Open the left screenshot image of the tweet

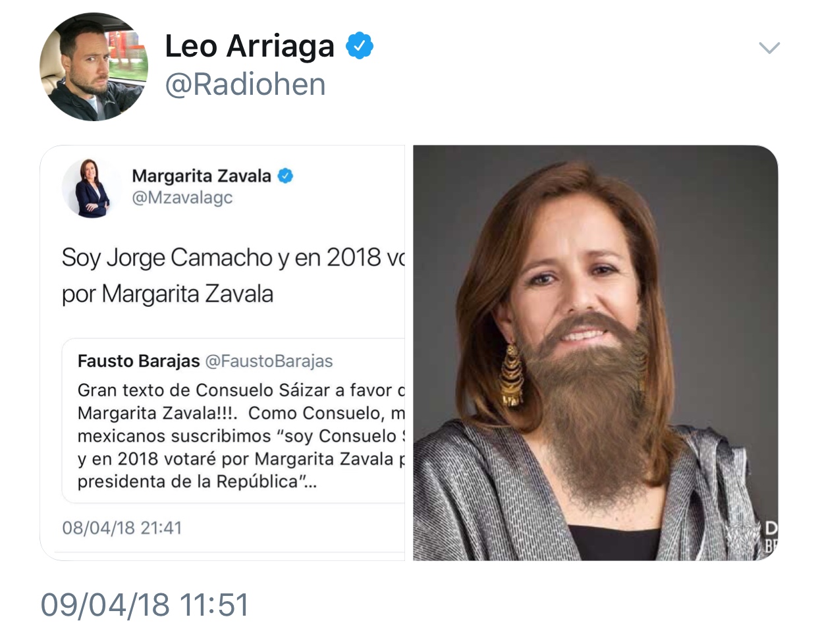point(223,353)
